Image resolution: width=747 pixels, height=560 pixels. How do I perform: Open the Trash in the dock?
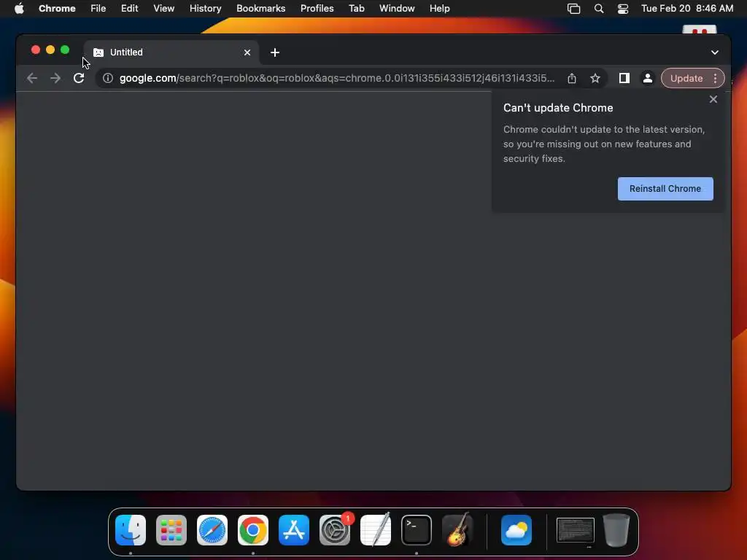(x=616, y=530)
